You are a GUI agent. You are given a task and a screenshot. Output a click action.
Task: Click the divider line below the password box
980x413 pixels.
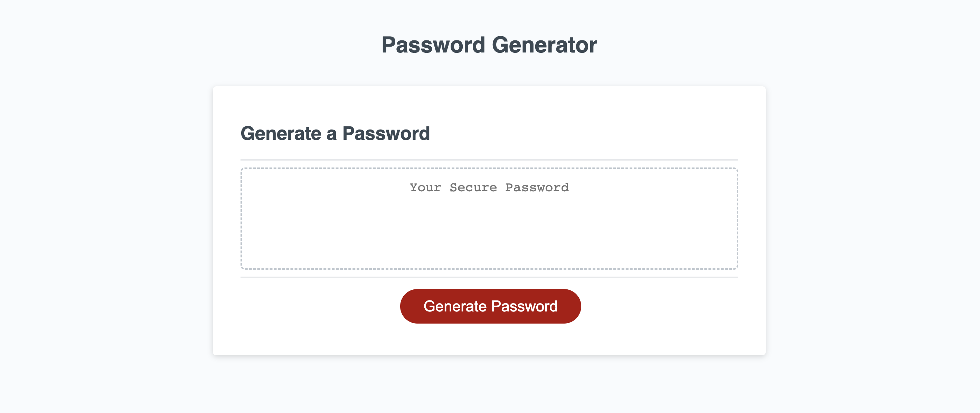tap(489, 277)
